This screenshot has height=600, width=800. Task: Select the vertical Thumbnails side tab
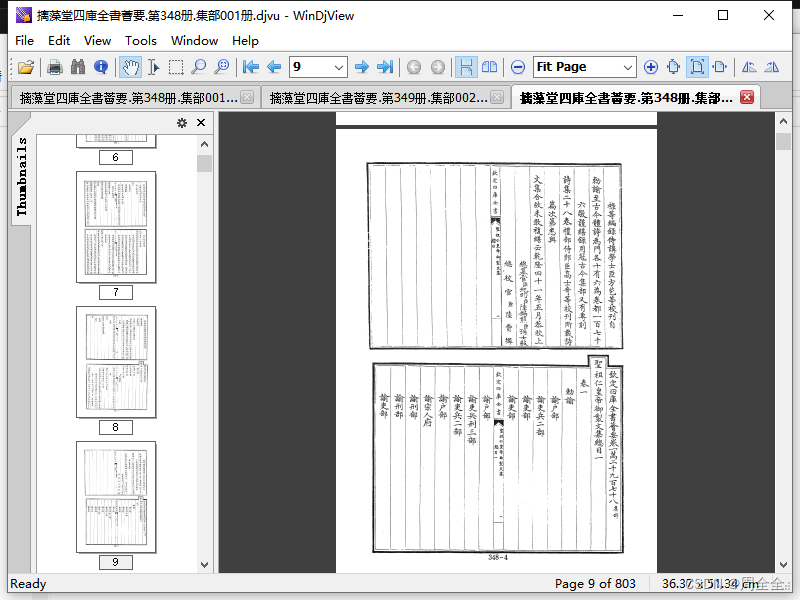tap(21, 175)
